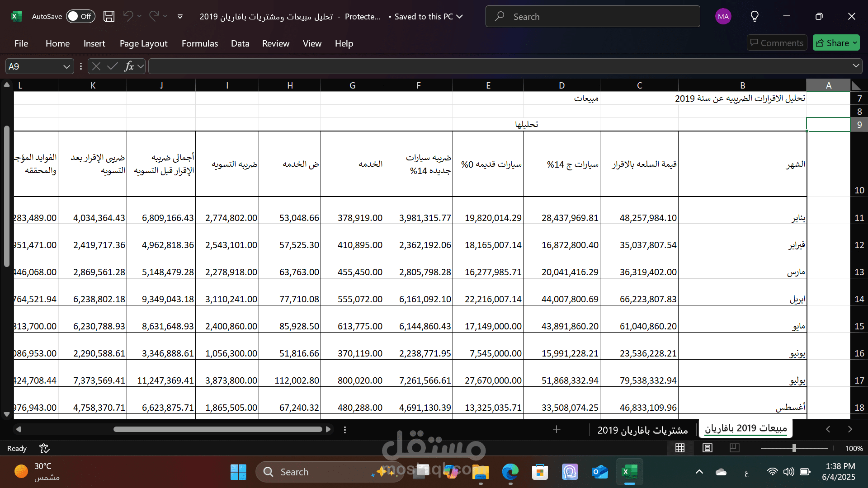Image resolution: width=868 pixels, height=488 pixels.
Task: Click the horizontal scrollbar thumb
Action: pos(218,429)
